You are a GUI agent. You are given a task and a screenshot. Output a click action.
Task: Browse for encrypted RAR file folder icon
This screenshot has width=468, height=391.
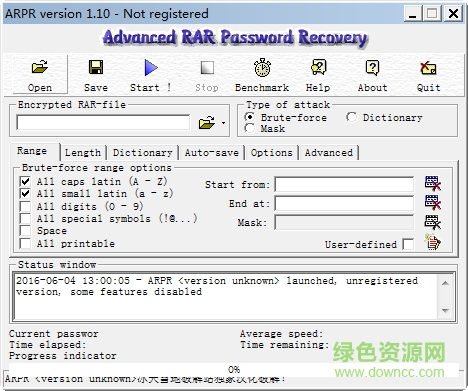pos(207,123)
